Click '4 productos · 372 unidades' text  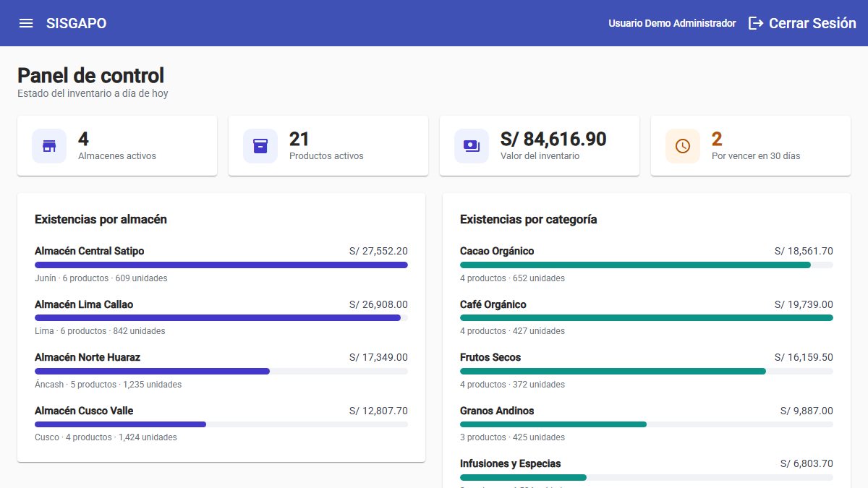[513, 385]
